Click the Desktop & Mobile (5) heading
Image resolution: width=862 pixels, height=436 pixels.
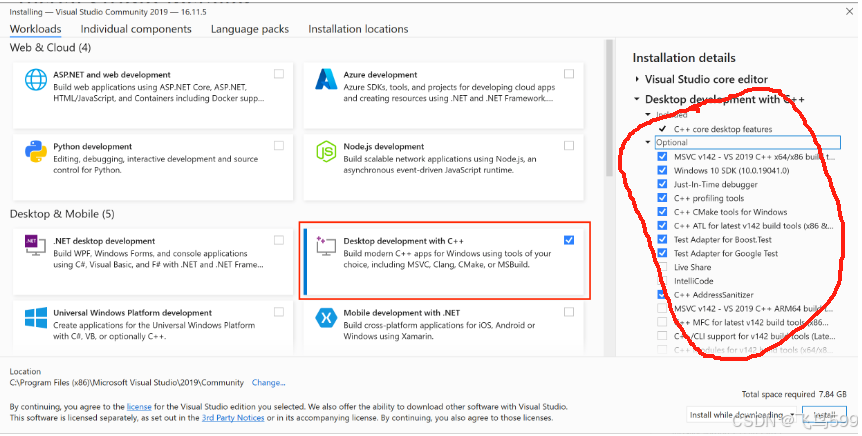[62, 214]
